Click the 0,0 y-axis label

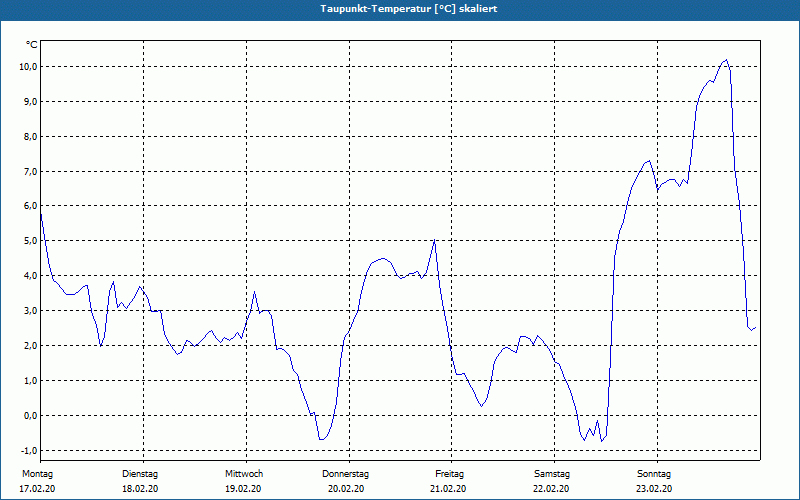30,415
